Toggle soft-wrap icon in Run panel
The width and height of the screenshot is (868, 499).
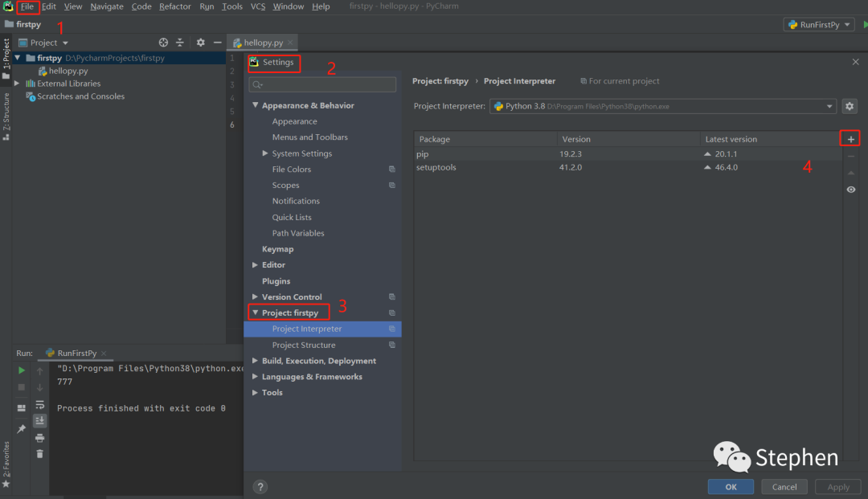pyautogui.click(x=40, y=404)
